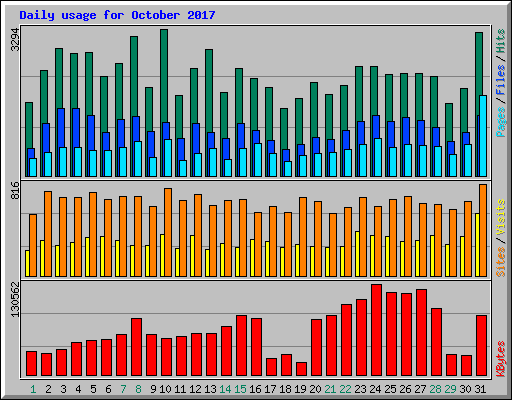Click the yellow Sites bar for day 31

[478, 245]
